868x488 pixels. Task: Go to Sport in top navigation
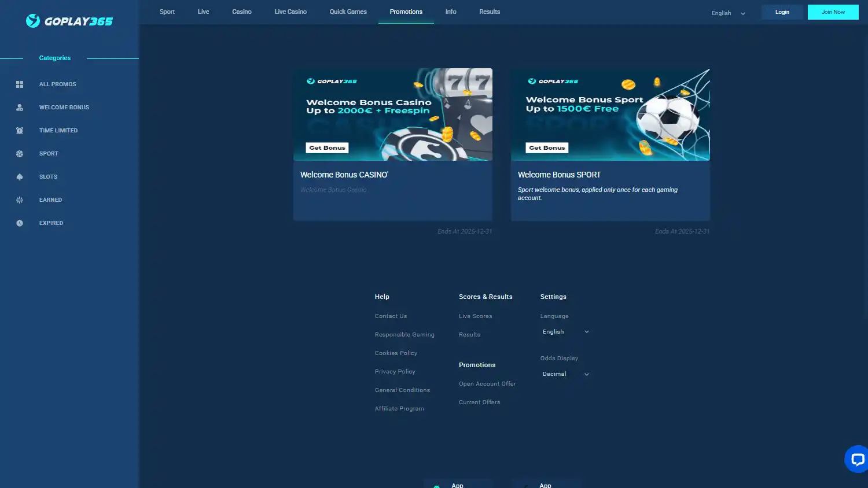(167, 12)
